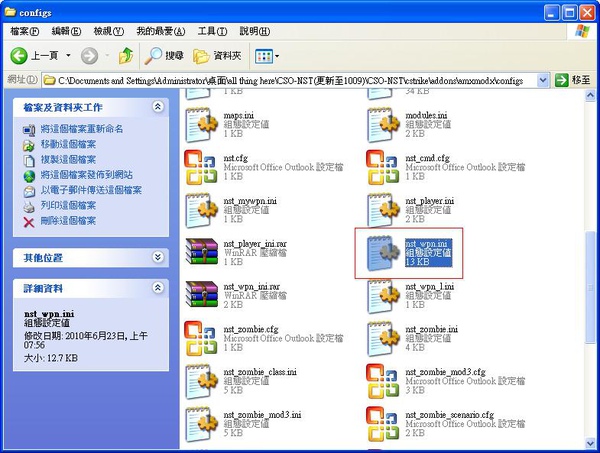Select the nst_mywpn.ini file icon
Image resolution: width=600 pixels, height=453 pixels.
pyautogui.click(x=201, y=210)
